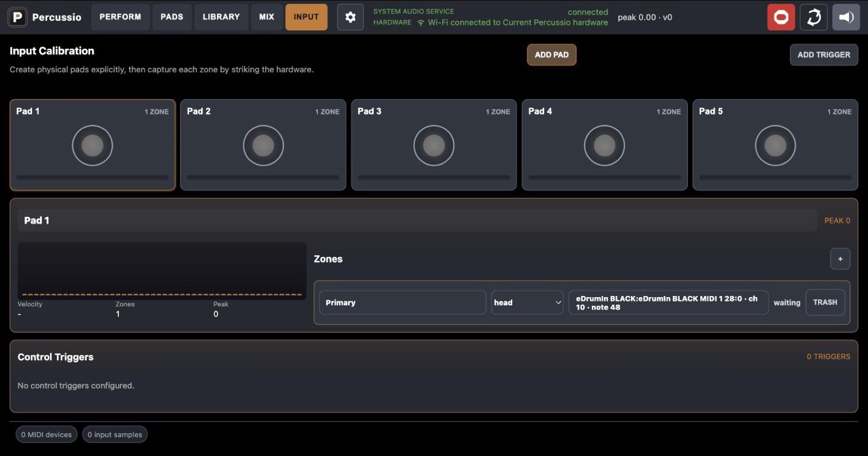Click the ADD TRIGGER button
This screenshot has height=456, width=868.
(x=824, y=55)
